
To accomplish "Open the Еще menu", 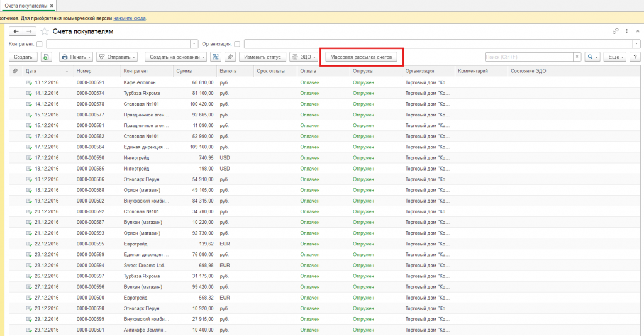I will tap(615, 57).
